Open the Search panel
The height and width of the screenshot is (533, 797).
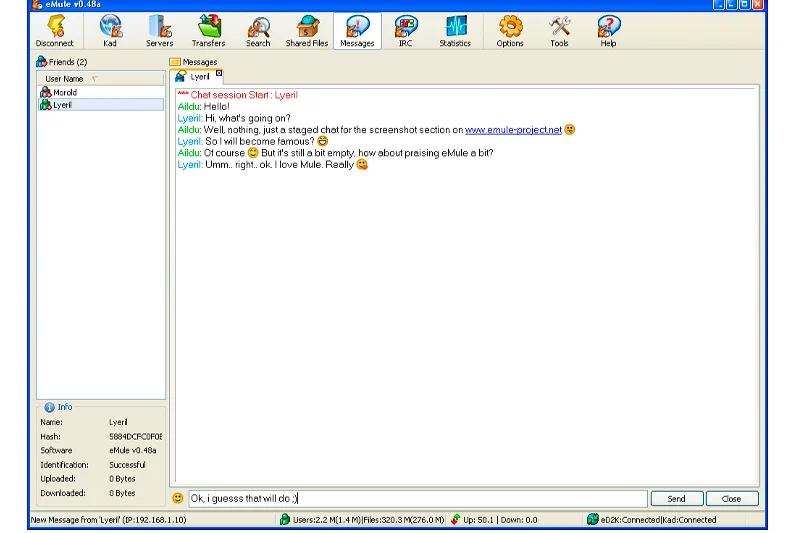[x=258, y=31]
